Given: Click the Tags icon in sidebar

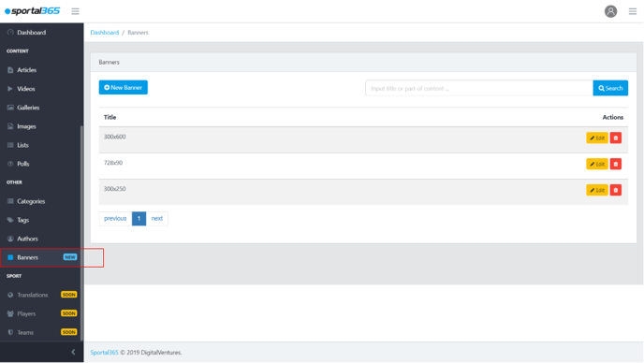Looking at the screenshot, I should [x=10, y=220].
